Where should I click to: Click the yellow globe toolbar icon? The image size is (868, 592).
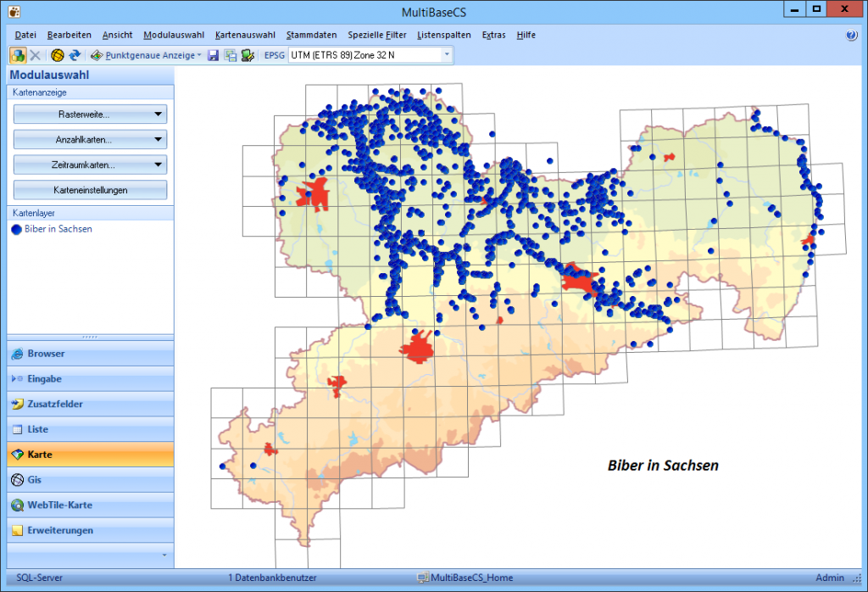[58, 55]
